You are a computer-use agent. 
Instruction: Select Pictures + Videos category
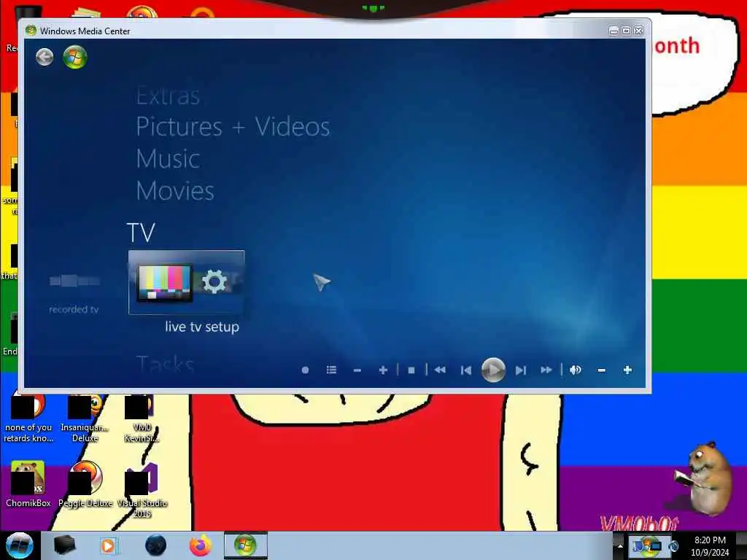(233, 127)
